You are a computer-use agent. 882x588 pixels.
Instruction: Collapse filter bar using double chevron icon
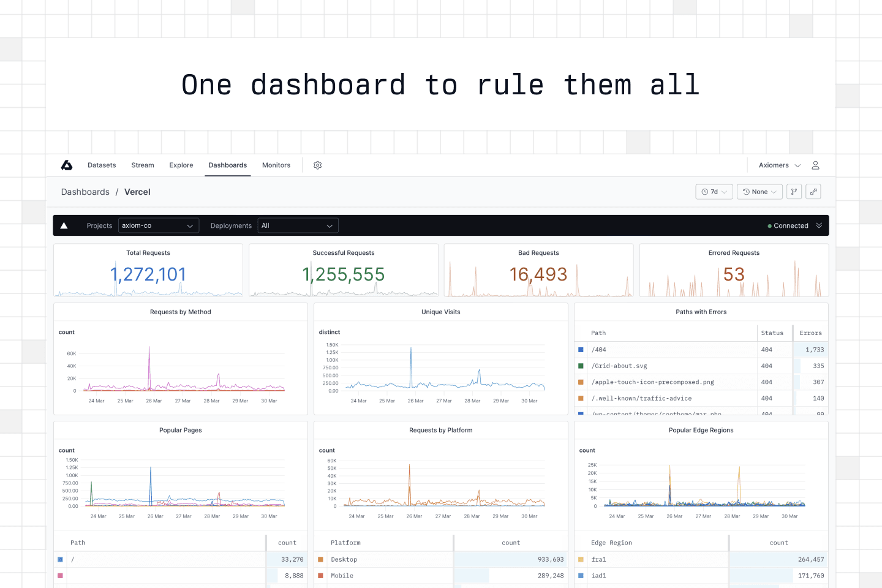coord(819,225)
